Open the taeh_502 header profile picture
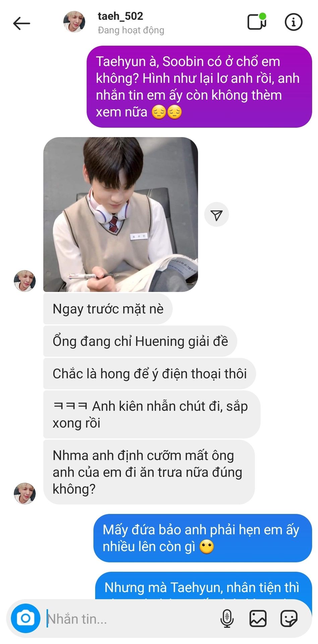This screenshot has width=318, height=644. pyautogui.click(x=74, y=21)
